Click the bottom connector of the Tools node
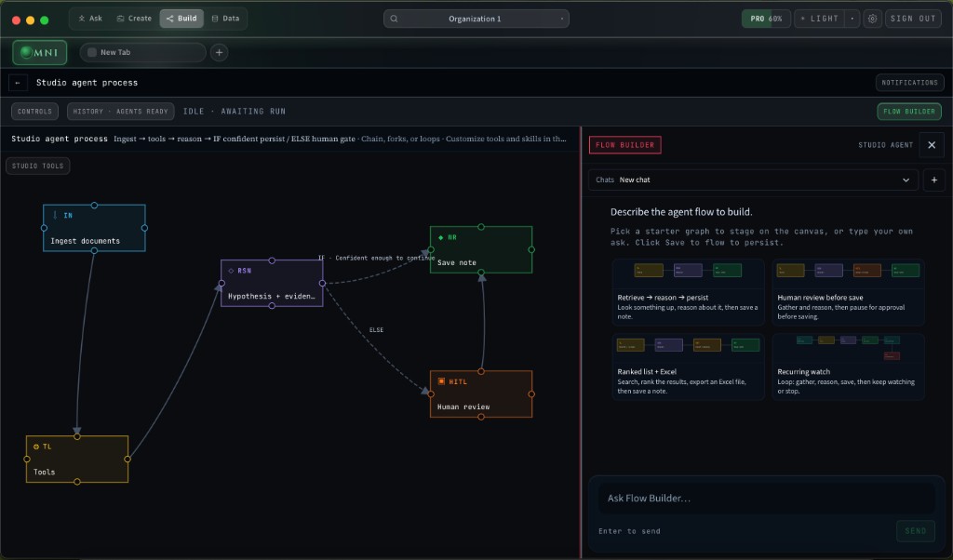Image resolution: width=953 pixels, height=560 pixels. click(77, 482)
